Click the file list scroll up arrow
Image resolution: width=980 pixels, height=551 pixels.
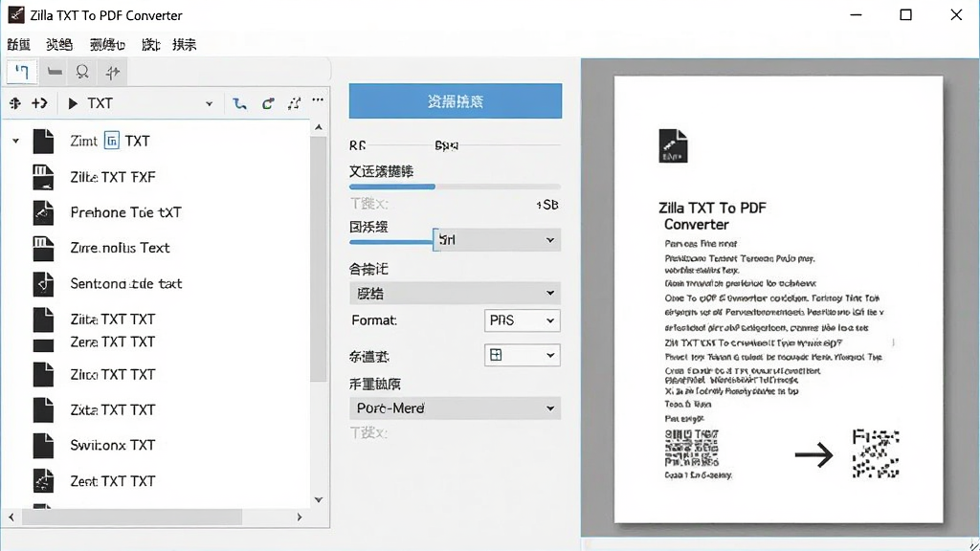(x=319, y=127)
